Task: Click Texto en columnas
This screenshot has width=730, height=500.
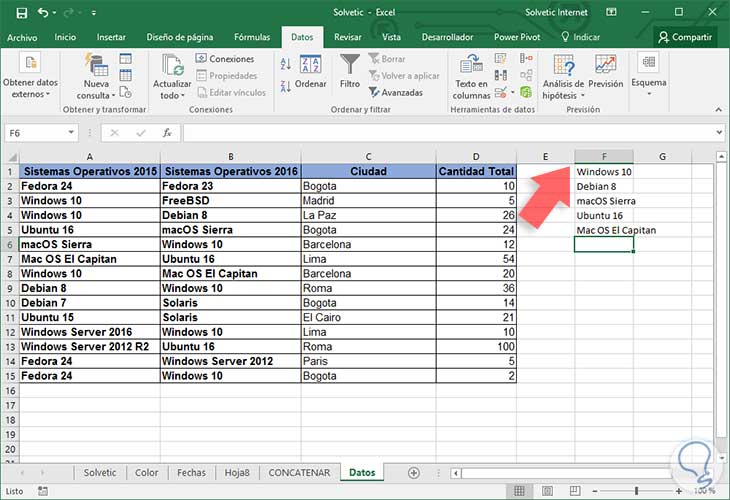Action: tap(471, 76)
